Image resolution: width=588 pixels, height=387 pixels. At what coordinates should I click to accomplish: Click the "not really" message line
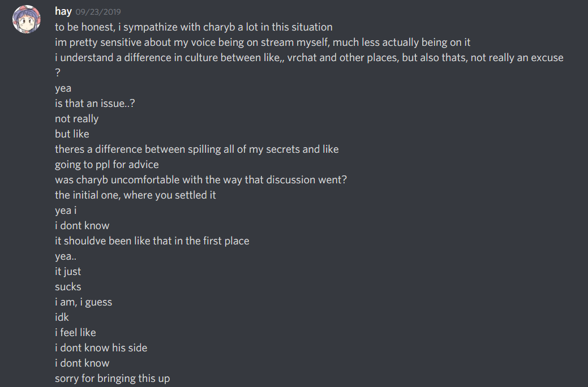[x=76, y=119]
